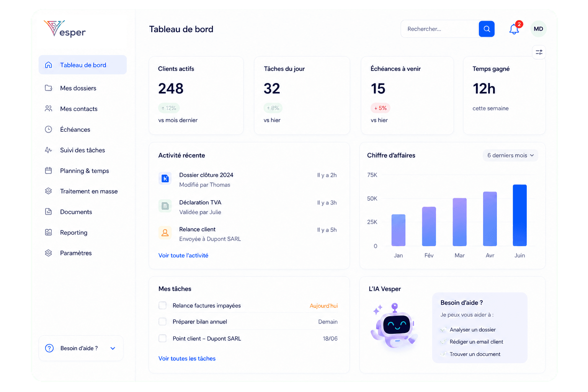
Task: Follow the Voir toute l'activité link
Action: 183,255
